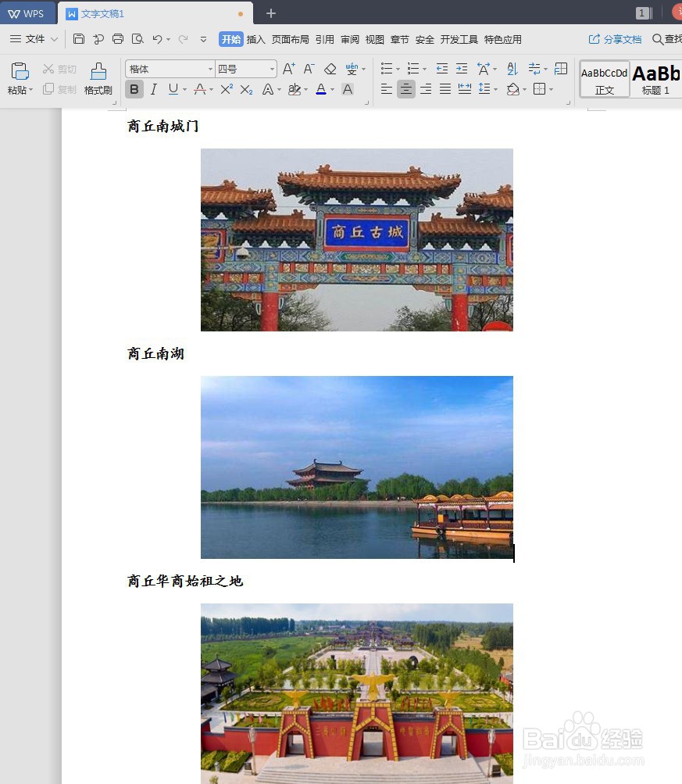Open Print Preview icon
682x784 pixels.
[137, 39]
